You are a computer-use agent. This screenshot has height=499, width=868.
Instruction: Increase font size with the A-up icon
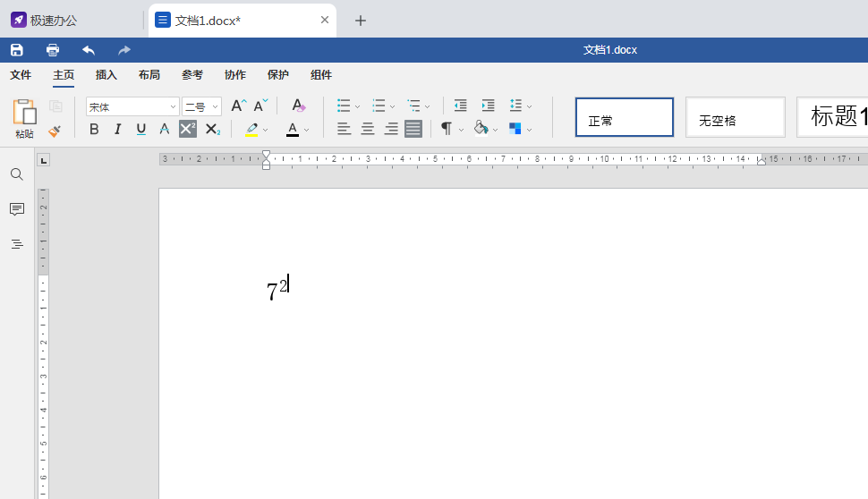(239, 106)
